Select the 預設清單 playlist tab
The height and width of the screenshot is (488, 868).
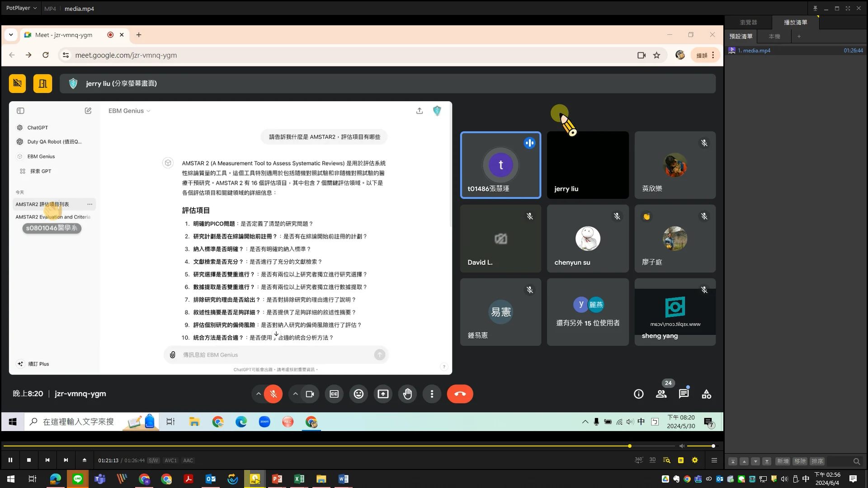coord(741,36)
